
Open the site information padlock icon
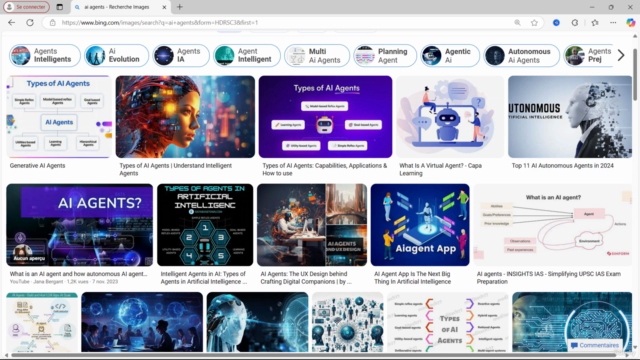coord(53,23)
